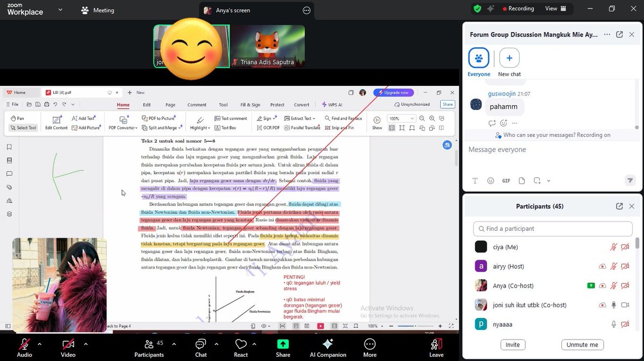Click the green Share screen button
644x361 pixels.
coord(283,344)
